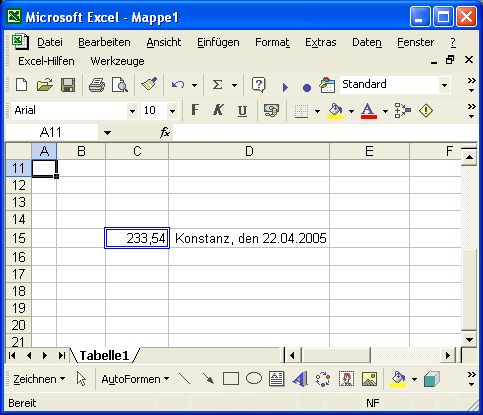Open the Standard style dropdown
Viewport: 483px width, 415px height.
444,85
